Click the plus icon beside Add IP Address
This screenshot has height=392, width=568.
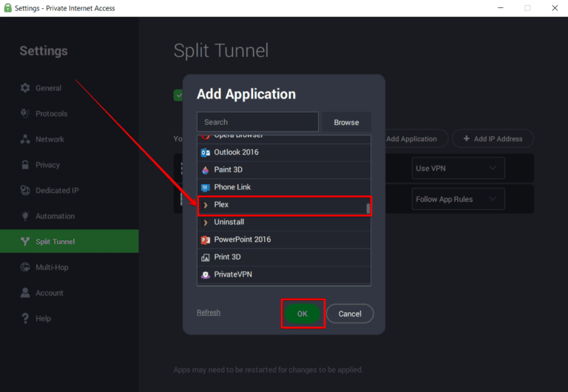(x=467, y=138)
